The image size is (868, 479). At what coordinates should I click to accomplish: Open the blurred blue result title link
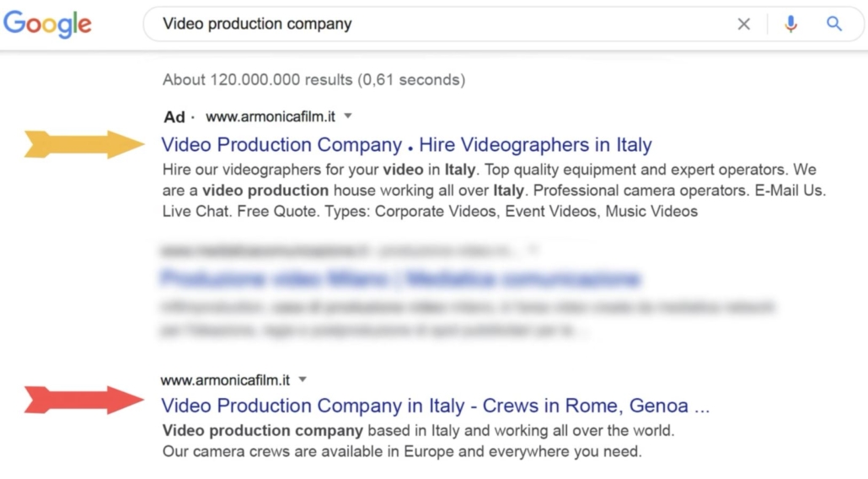(400, 278)
